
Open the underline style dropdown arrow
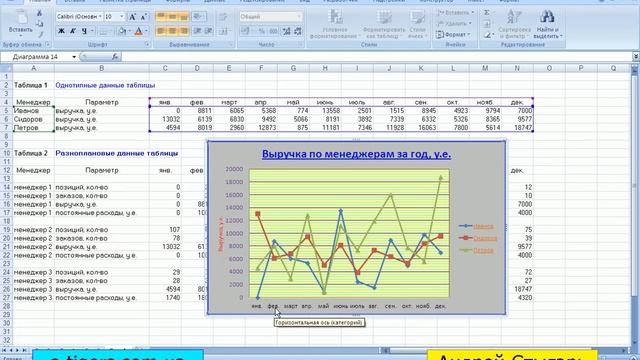92,31
